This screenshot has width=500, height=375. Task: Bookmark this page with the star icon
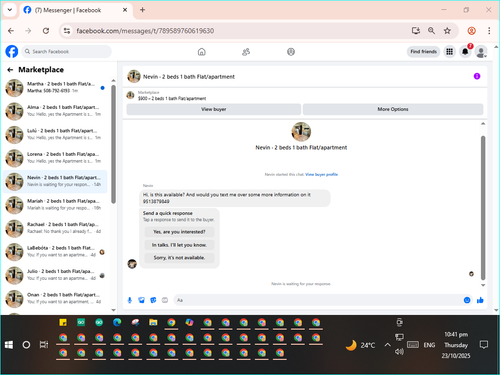tap(447, 31)
